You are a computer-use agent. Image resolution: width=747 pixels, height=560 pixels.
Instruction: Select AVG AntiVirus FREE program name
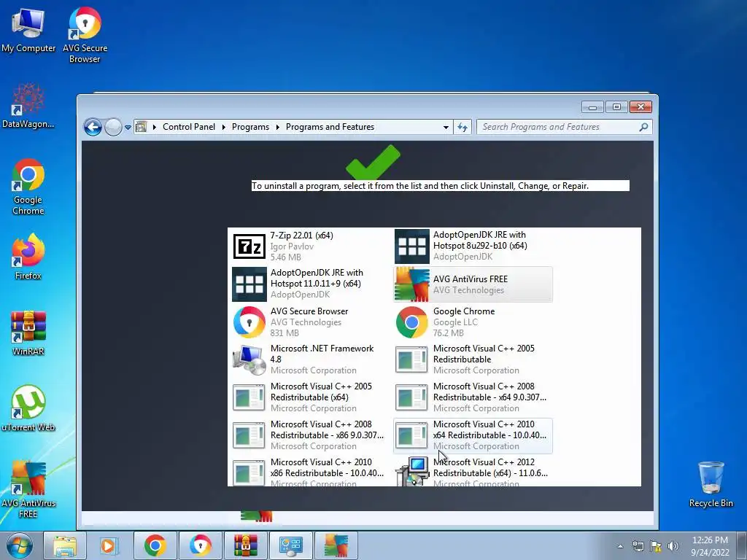pyautogui.click(x=471, y=279)
